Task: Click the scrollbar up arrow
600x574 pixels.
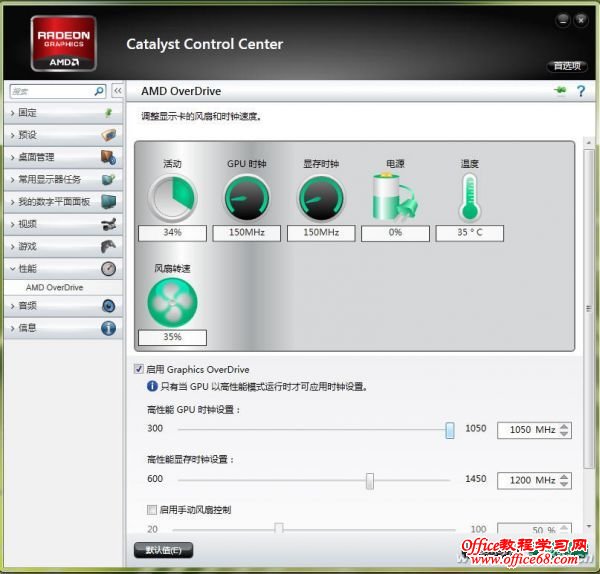Action: click(589, 143)
